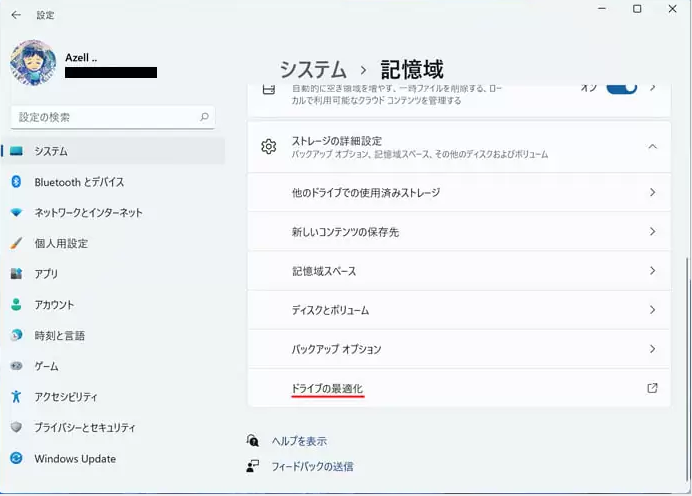Open ヘルプを表示 link

pos(299,441)
